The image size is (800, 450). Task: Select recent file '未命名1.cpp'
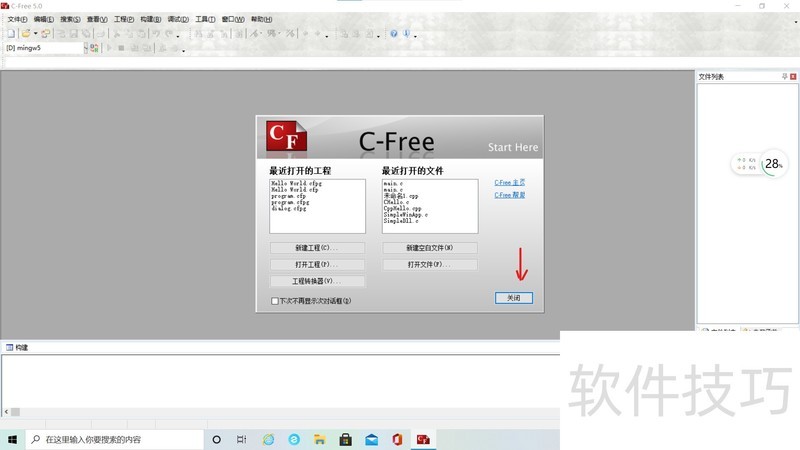point(401,196)
